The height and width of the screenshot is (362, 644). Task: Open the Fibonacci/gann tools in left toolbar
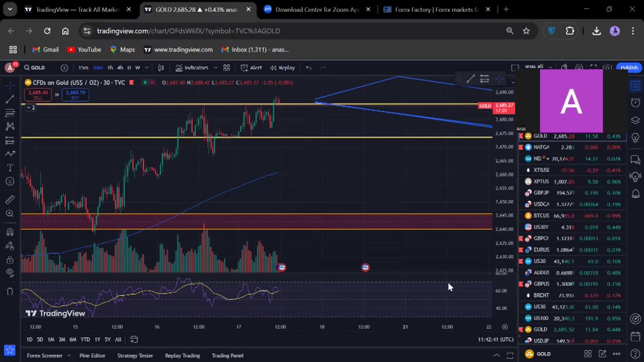pyautogui.click(x=10, y=113)
